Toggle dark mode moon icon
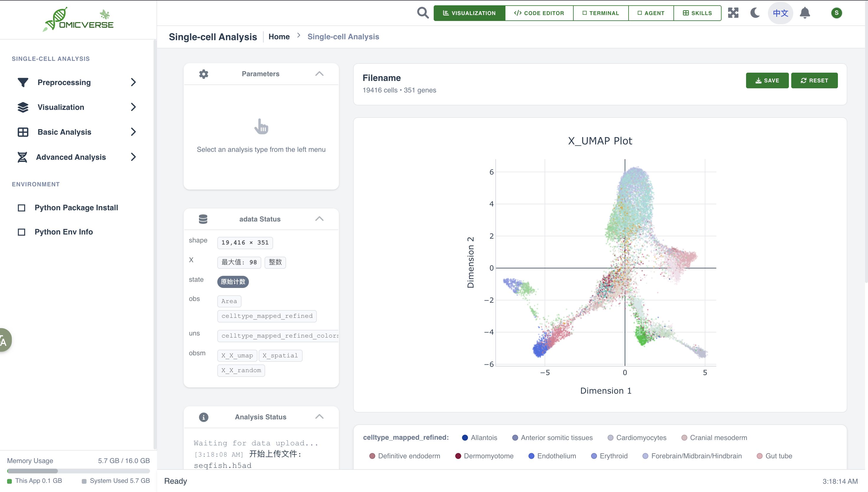The width and height of the screenshot is (868, 492). point(755,13)
